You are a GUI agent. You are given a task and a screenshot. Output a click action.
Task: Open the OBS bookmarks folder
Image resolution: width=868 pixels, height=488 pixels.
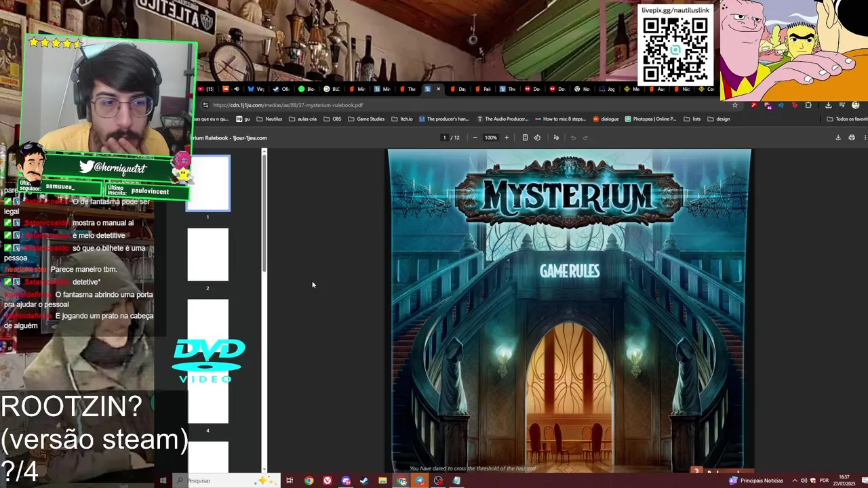click(332, 119)
